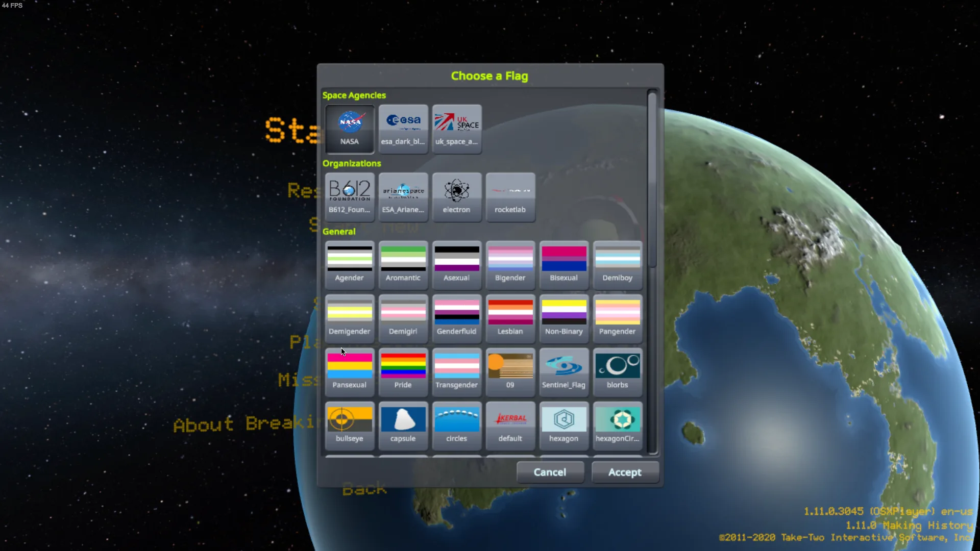Choose the default Kerbal flag
Viewport: 980px width, 551px height.
(510, 426)
